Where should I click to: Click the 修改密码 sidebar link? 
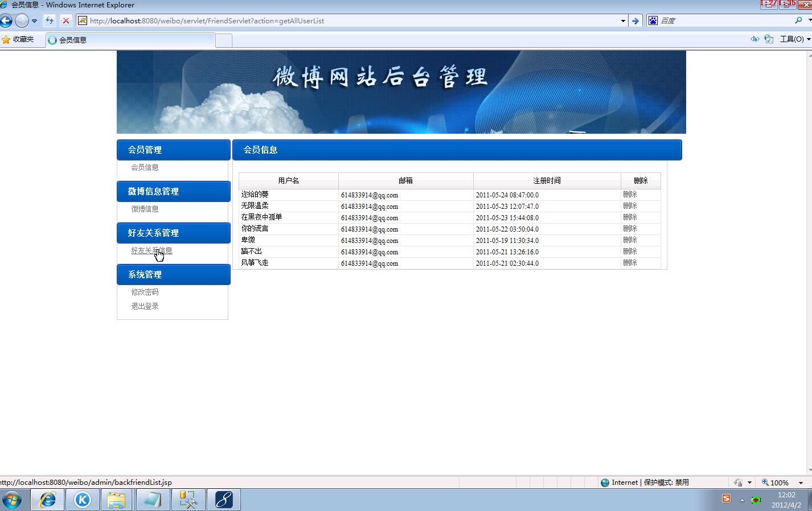pyautogui.click(x=145, y=292)
